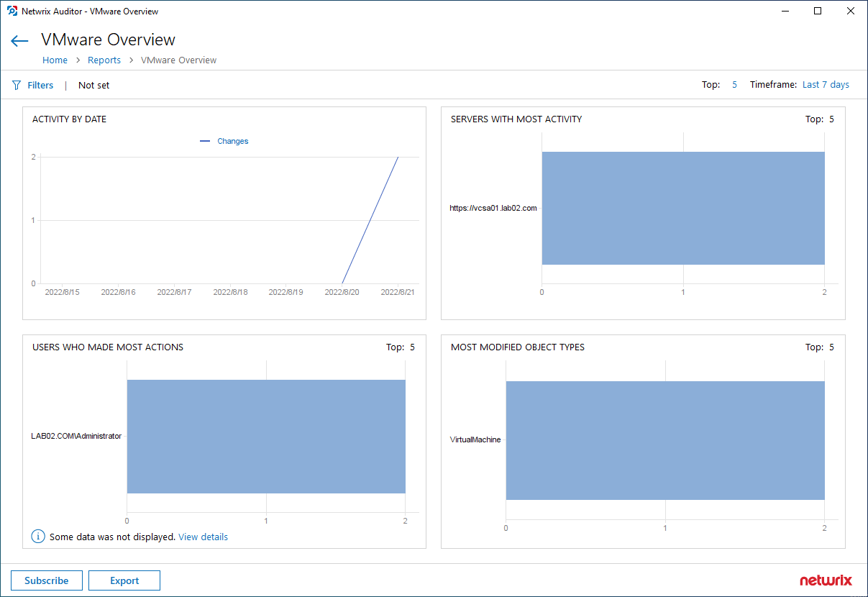This screenshot has width=868, height=597.
Task: Click the ACTIVITY BY DATE heading
Action: tap(69, 119)
